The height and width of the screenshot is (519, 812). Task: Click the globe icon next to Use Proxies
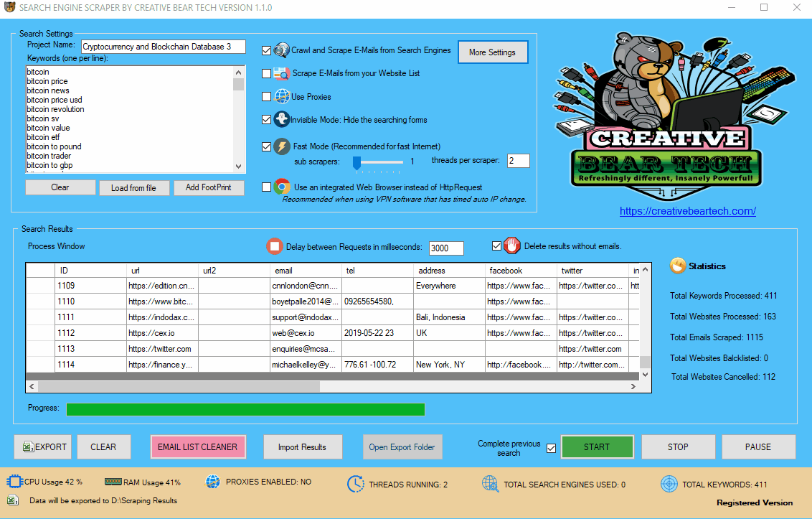282,96
